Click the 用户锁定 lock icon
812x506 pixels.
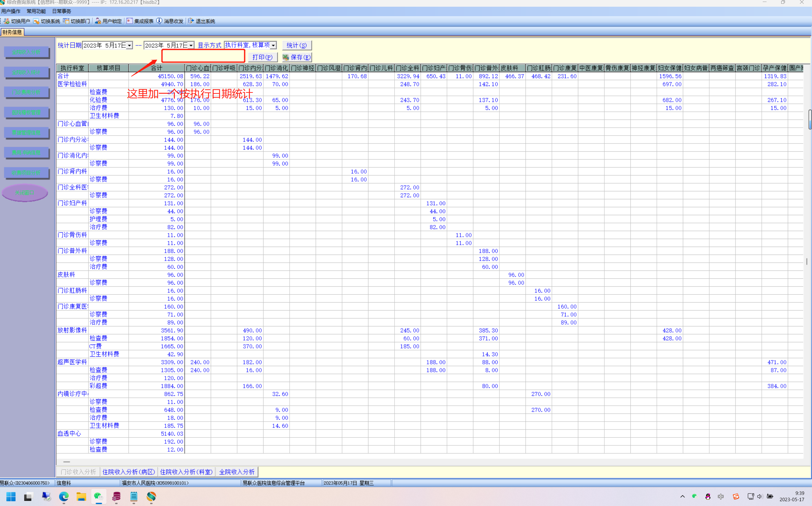click(x=98, y=21)
